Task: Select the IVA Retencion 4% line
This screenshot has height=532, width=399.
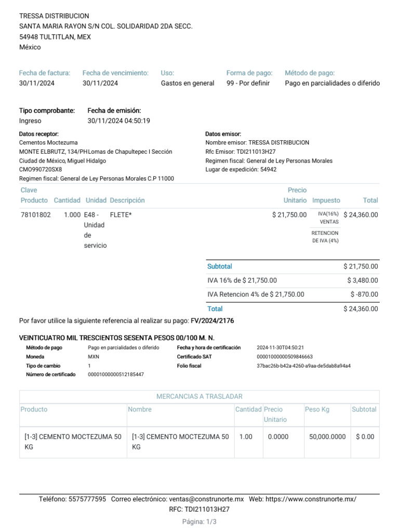Action: pos(256,294)
